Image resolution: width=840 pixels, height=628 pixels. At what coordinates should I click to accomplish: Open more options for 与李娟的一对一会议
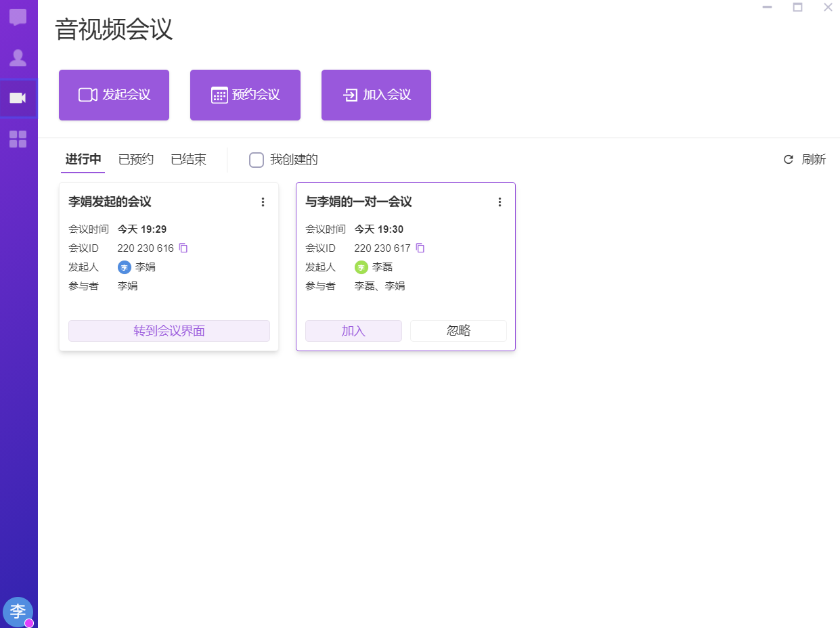[500, 202]
